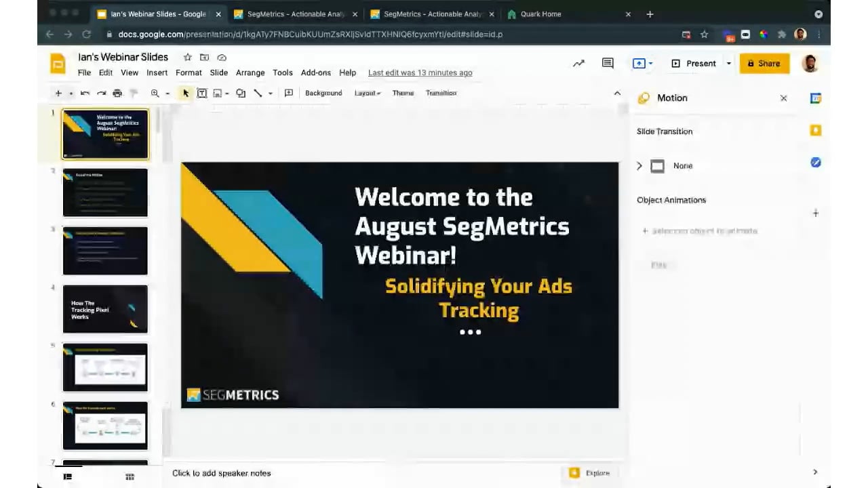868x488 pixels.
Task: Open the 'Last edit was 13 minutes ago' link
Action: pos(420,73)
